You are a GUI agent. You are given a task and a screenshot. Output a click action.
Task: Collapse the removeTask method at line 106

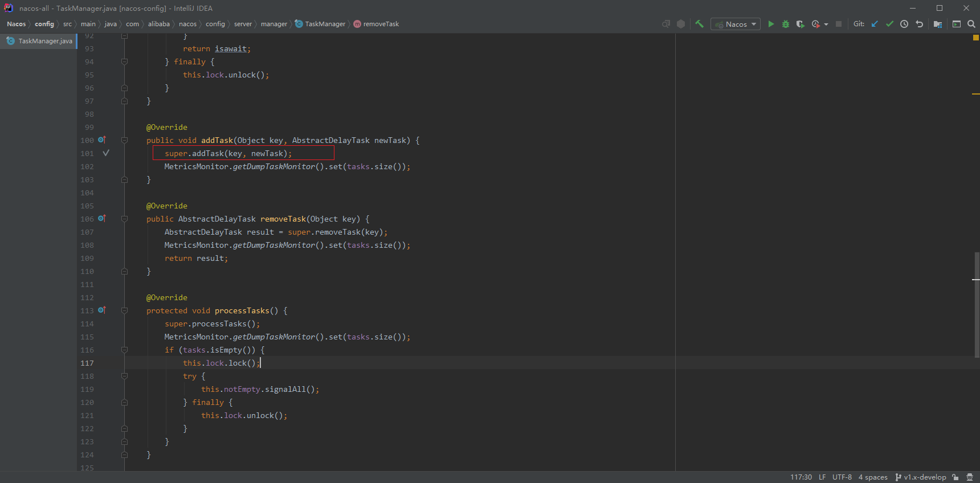(x=124, y=219)
